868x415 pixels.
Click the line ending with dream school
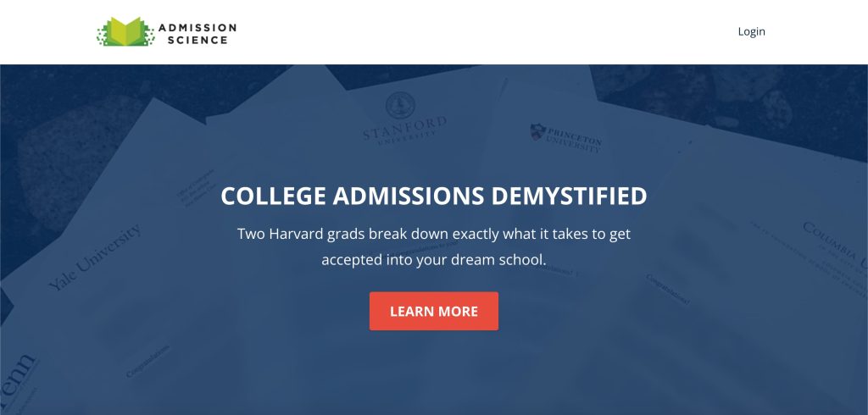[x=434, y=259]
